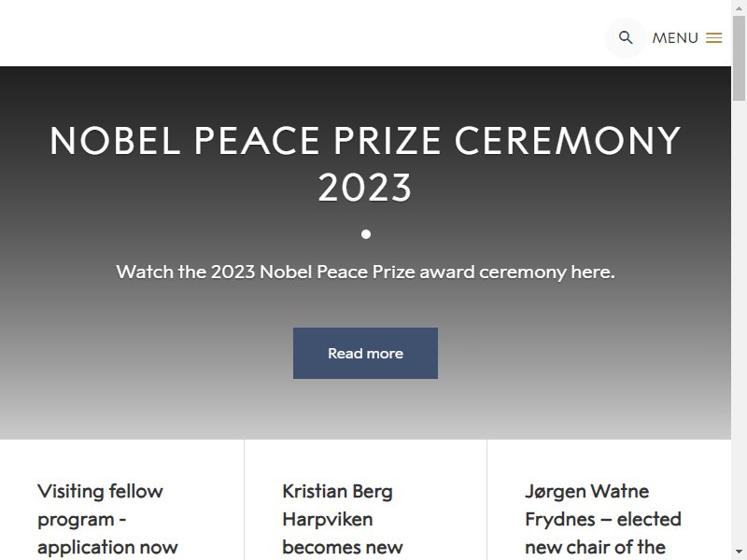
Task: Click the 'application now' line in the first card
Action: 107,548
